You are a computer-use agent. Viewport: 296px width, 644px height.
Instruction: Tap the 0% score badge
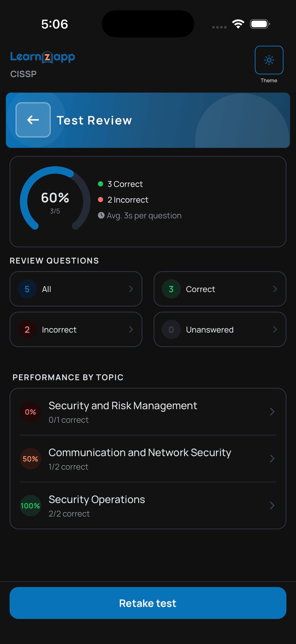(30, 412)
